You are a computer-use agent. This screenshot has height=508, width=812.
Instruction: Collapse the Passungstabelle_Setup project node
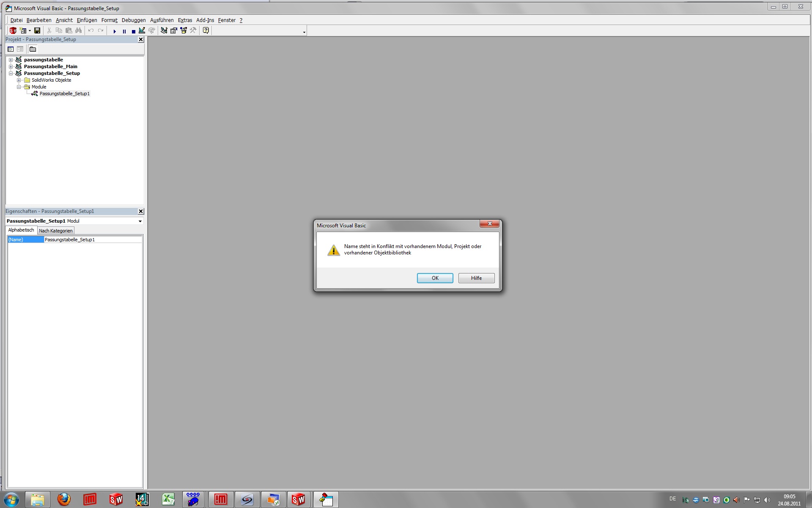tap(11, 73)
